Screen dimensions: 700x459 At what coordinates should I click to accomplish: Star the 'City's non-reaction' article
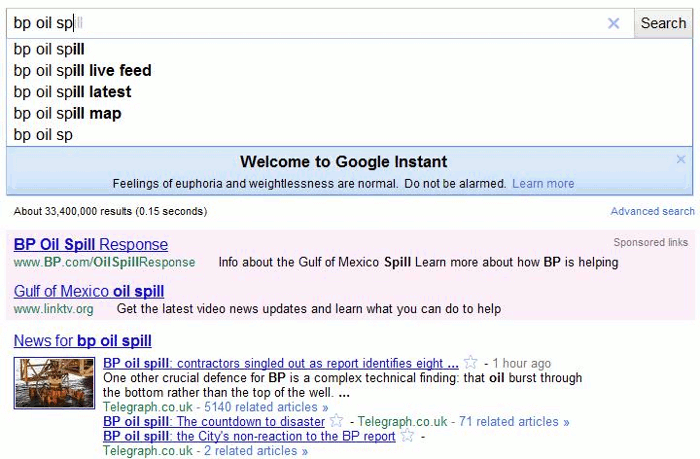pos(407,435)
